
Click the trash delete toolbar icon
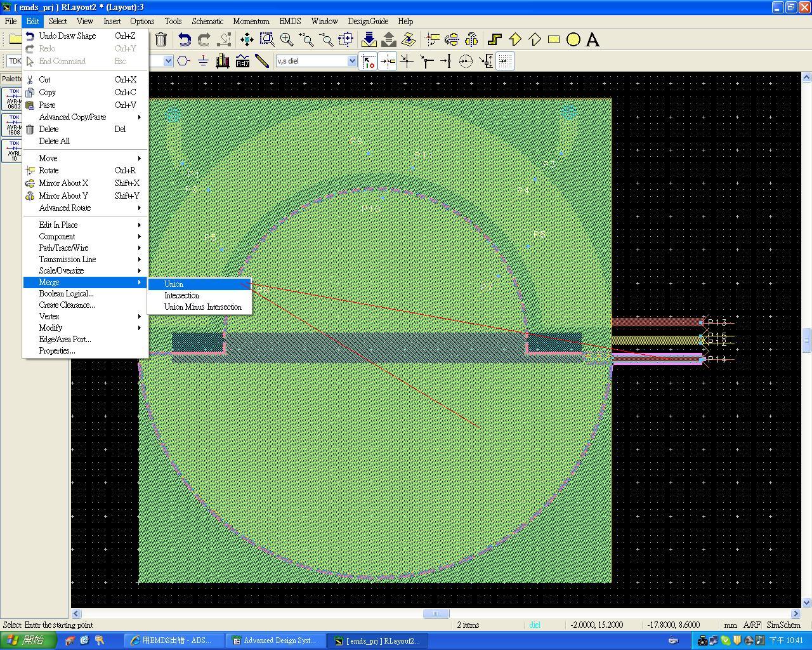coord(160,39)
